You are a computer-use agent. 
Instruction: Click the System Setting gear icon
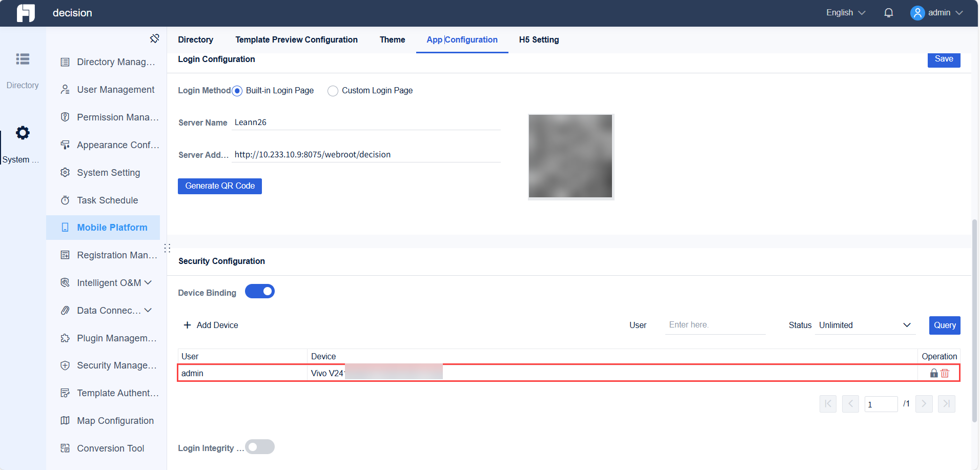[65, 173]
